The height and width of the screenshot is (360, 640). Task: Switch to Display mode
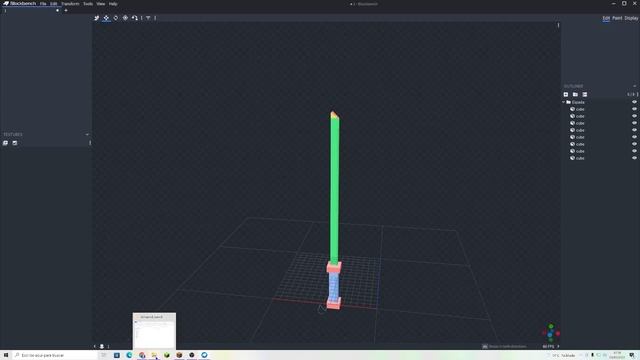click(631, 18)
